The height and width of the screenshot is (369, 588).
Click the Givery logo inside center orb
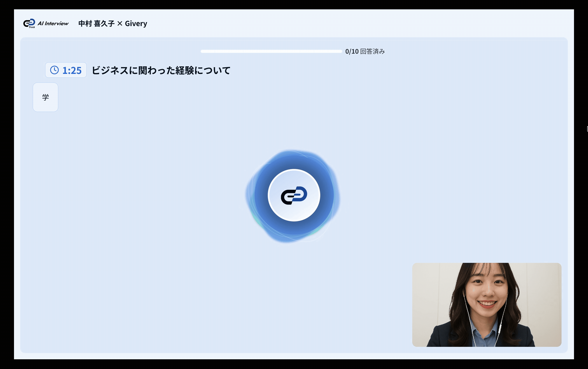coord(294,195)
